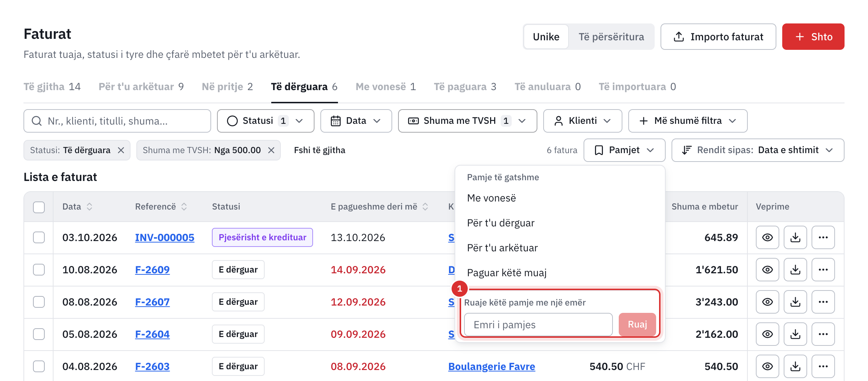Screen dimensions: 868x381
Task: Download invoice INV-000005
Action: tap(795, 237)
